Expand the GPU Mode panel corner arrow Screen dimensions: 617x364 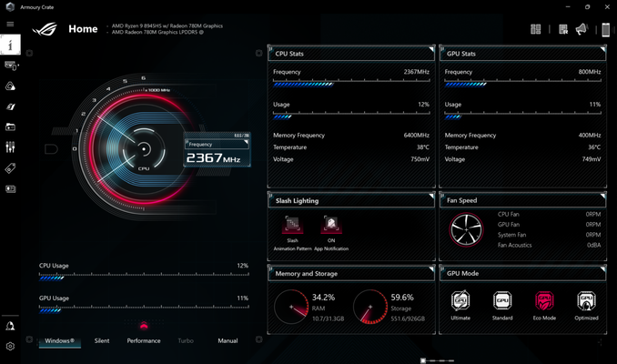tap(602, 268)
